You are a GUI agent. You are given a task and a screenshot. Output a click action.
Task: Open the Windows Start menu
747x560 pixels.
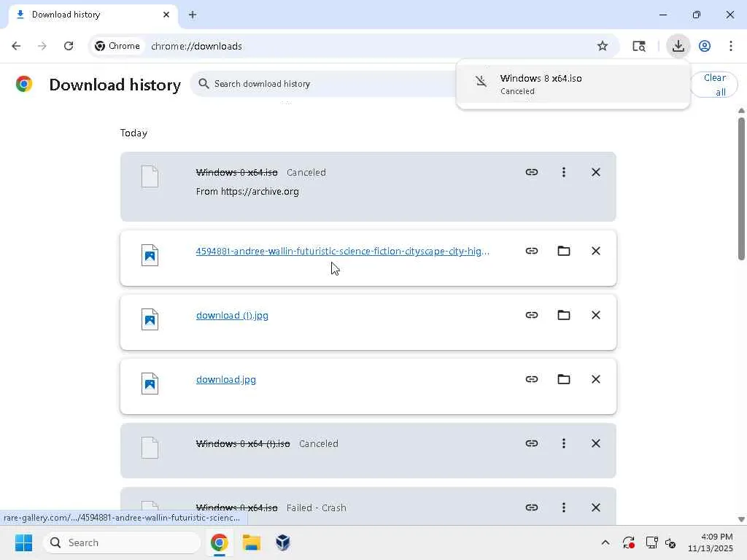24,542
